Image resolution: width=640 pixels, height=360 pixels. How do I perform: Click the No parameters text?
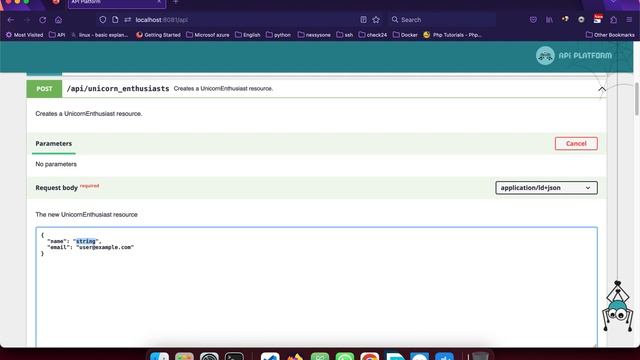coord(56,164)
